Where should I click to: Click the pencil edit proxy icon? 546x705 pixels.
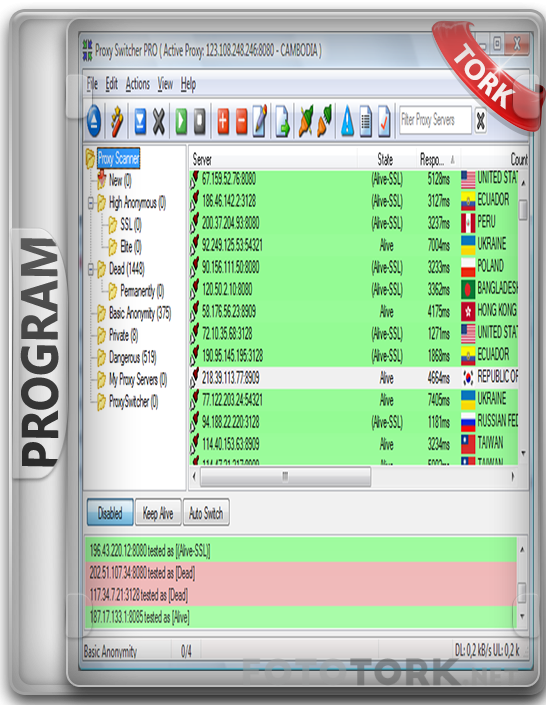(261, 120)
